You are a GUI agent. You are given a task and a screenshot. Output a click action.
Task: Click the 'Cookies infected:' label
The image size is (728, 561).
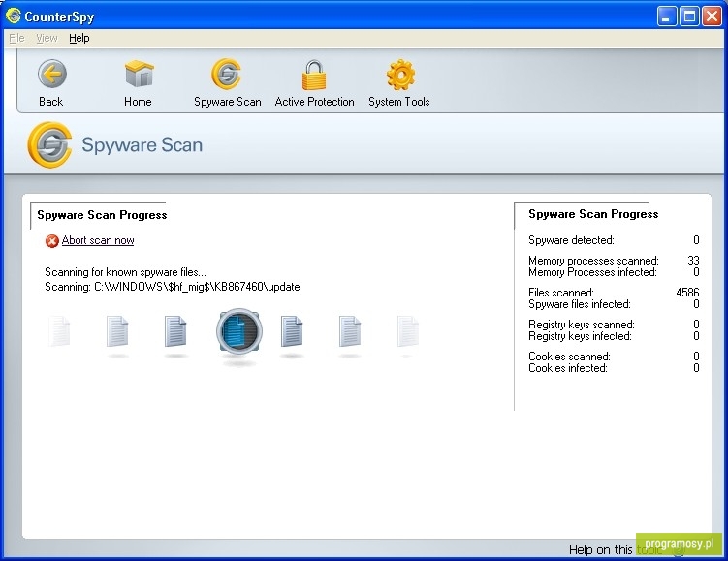tap(568, 368)
